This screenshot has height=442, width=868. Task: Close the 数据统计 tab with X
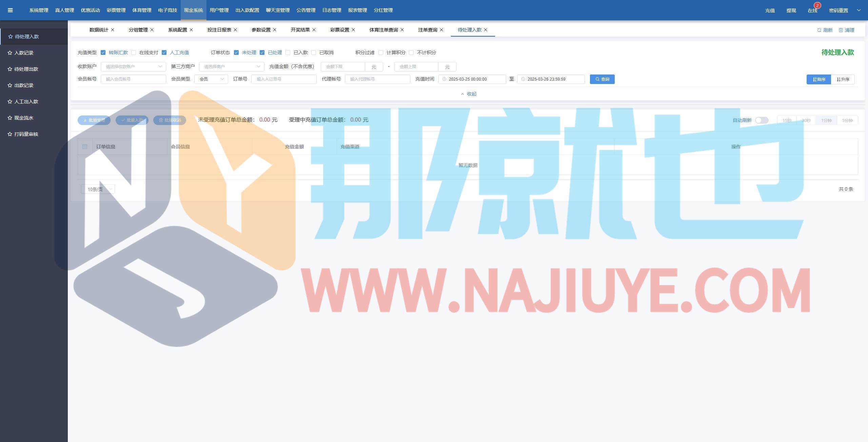tap(113, 30)
